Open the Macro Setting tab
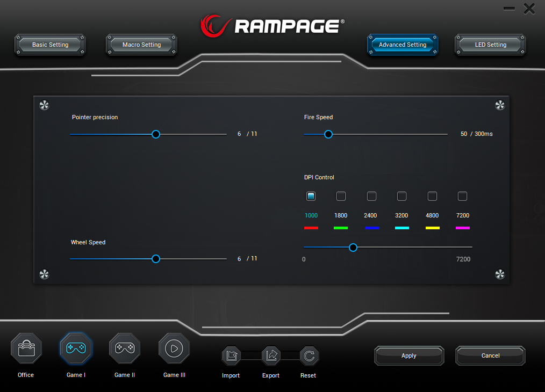The height and width of the screenshot is (392, 545). tap(141, 45)
